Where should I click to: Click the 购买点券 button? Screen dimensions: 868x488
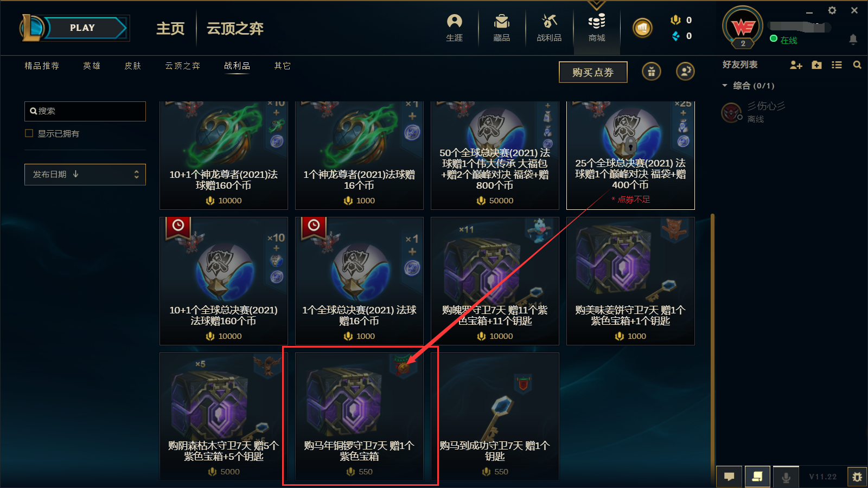tap(593, 72)
